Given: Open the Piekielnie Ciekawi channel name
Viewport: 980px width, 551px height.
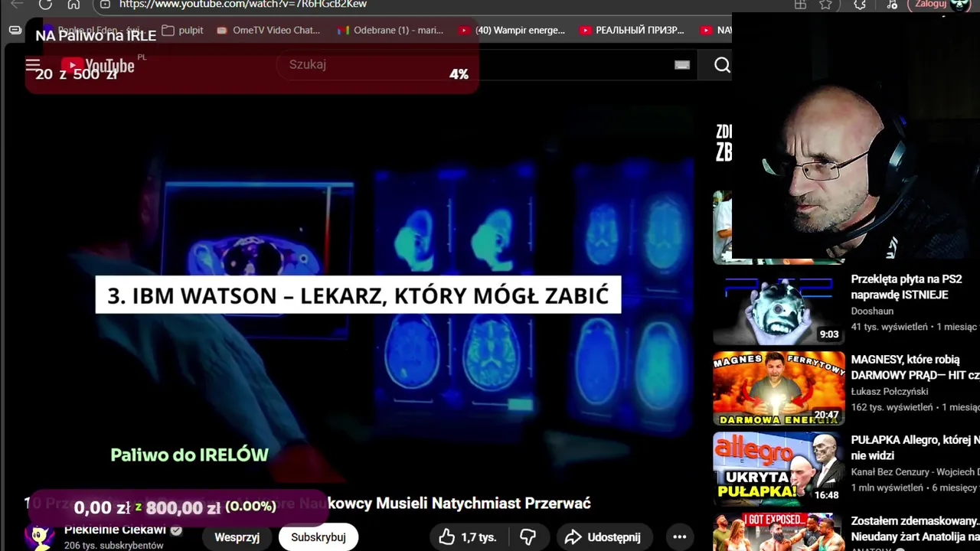Looking at the screenshot, I should pyautogui.click(x=115, y=530).
